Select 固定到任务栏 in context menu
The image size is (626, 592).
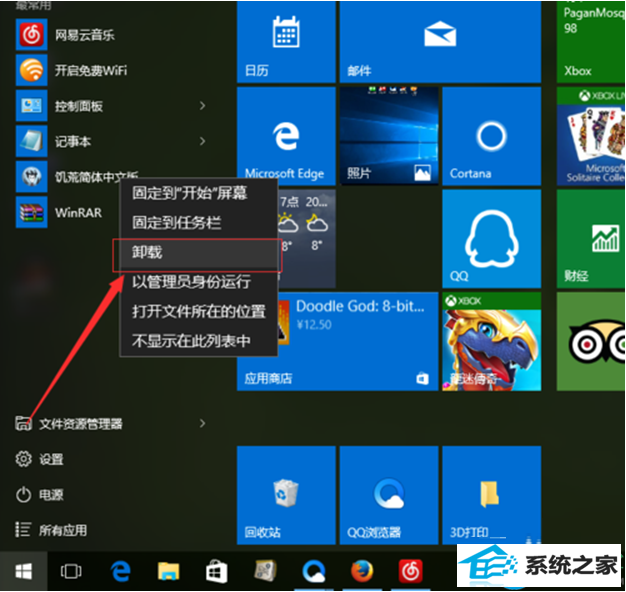point(198,223)
